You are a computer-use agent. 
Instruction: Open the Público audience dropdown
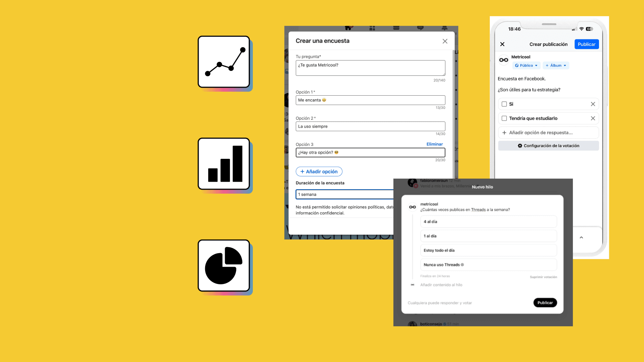[x=526, y=66]
